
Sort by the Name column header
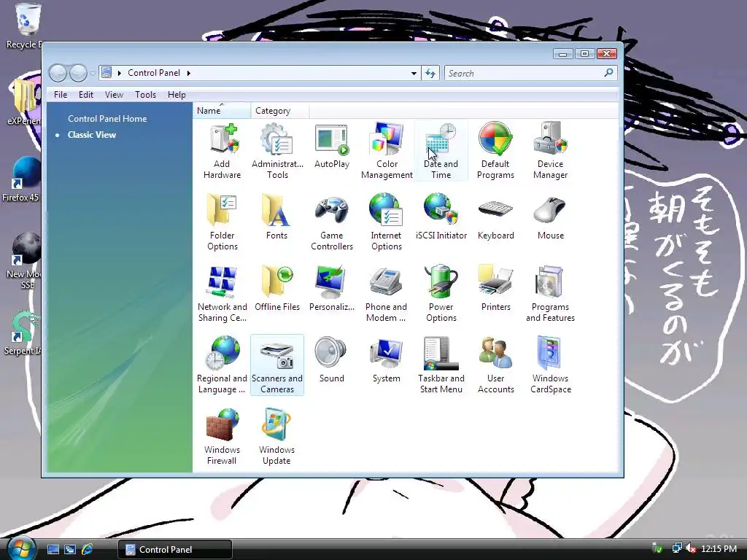pyautogui.click(x=222, y=111)
